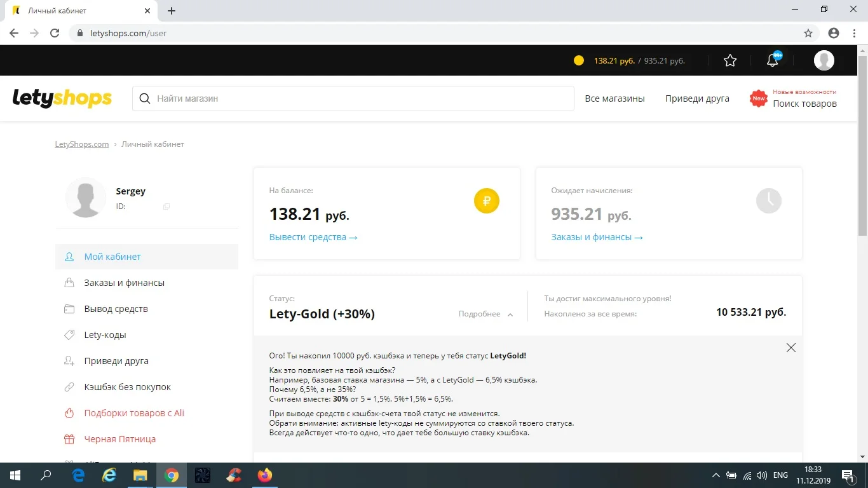Screen dimensions: 868x488
Task: Click the magnifier icon in store search
Action: [145, 98]
